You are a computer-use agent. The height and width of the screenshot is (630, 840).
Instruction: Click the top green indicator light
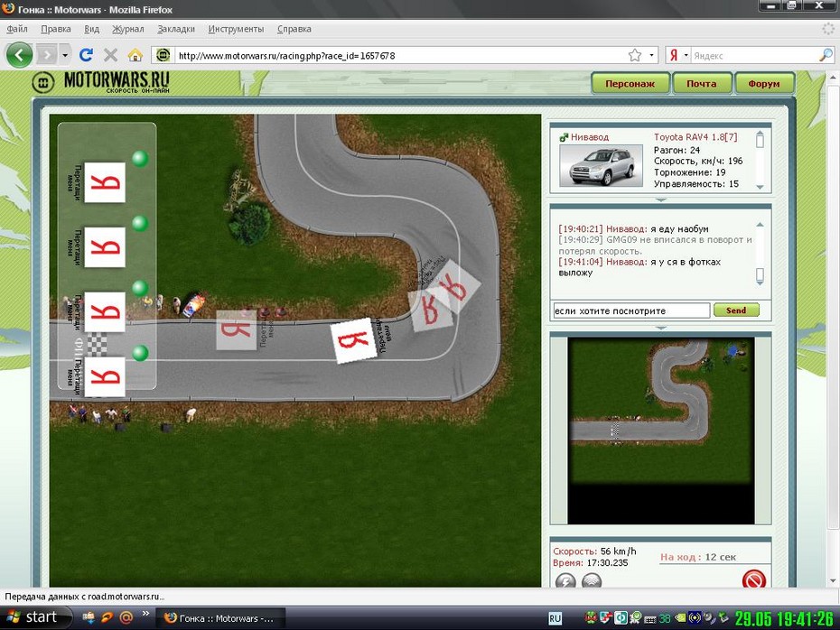tap(140, 159)
